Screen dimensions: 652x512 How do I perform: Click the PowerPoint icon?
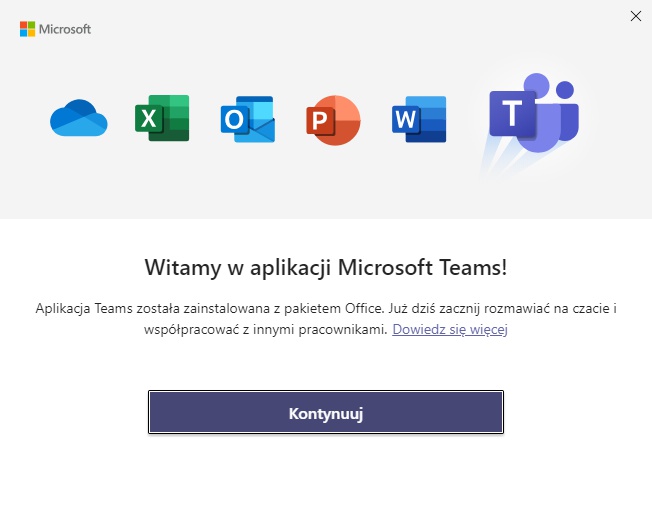pyautogui.click(x=333, y=120)
